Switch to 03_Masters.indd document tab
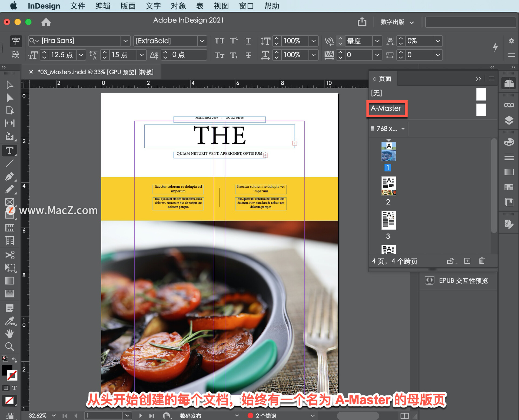The height and width of the screenshot is (420, 519). 95,72
